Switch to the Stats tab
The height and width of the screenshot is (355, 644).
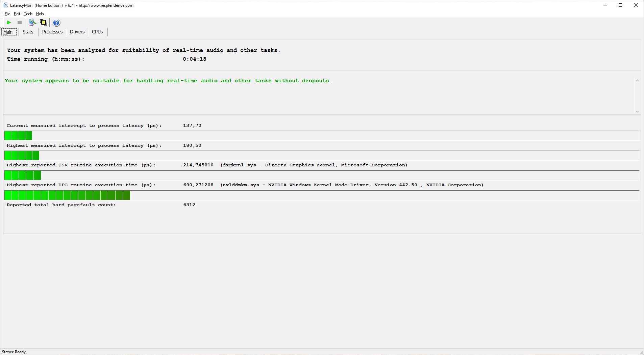(x=28, y=32)
